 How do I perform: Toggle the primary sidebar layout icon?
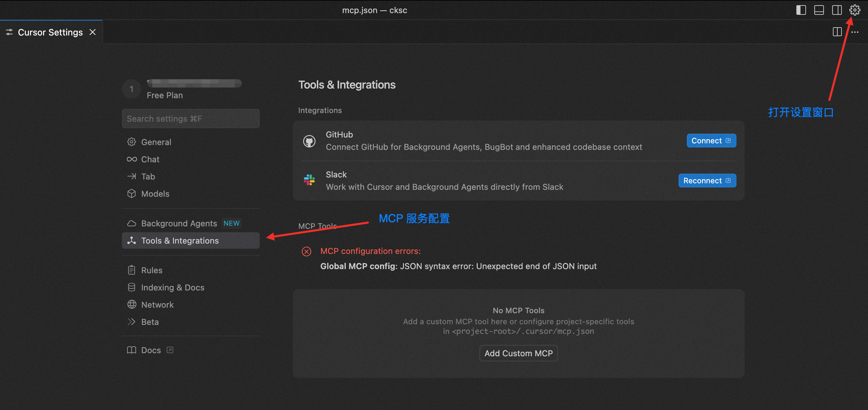point(801,10)
